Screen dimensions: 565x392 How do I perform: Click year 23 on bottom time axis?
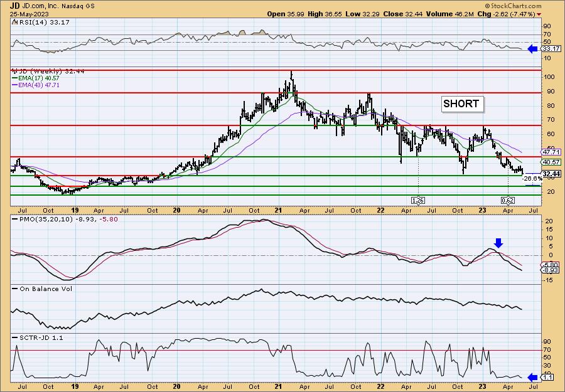(483, 386)
